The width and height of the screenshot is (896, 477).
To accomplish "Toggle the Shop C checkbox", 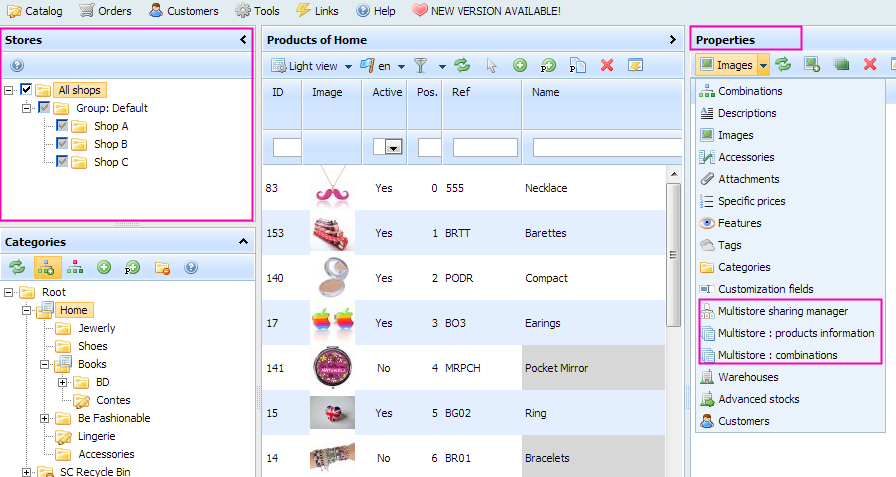I will [x=62, y=162].
